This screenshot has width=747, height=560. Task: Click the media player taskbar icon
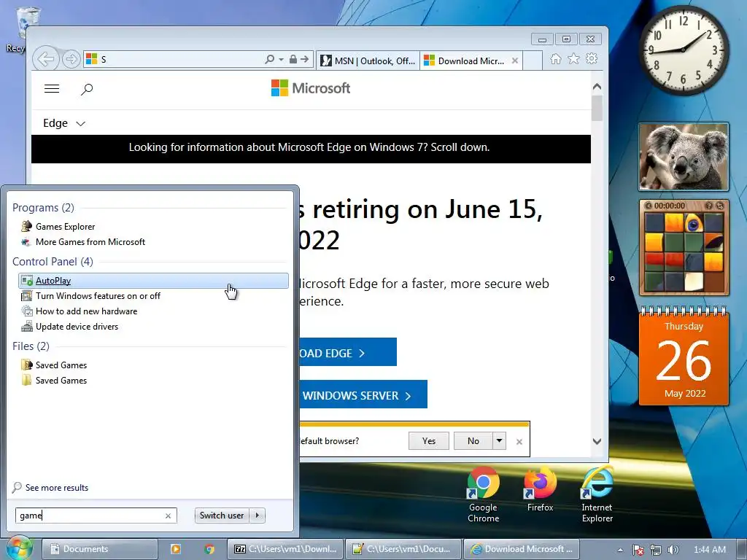point(175,549)
